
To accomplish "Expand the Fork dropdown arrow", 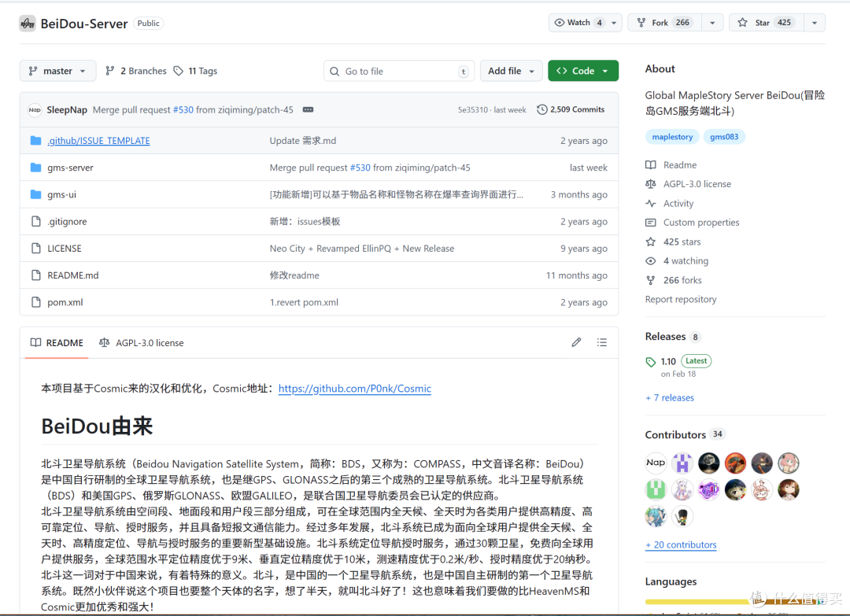I will click(x=712, y=23).
